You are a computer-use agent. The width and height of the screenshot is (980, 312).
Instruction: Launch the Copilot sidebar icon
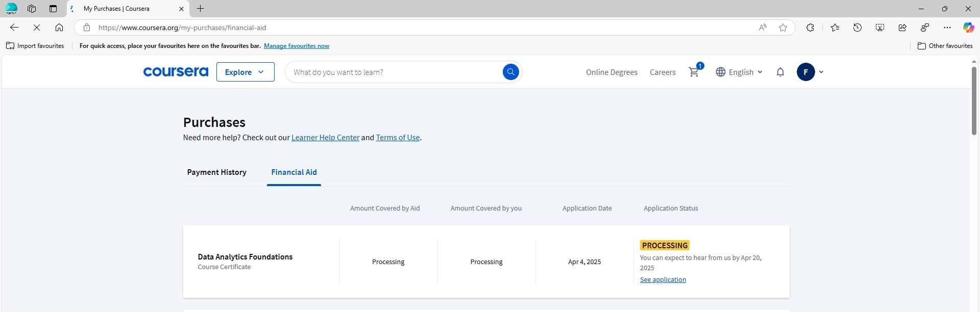tap(968, 28)
